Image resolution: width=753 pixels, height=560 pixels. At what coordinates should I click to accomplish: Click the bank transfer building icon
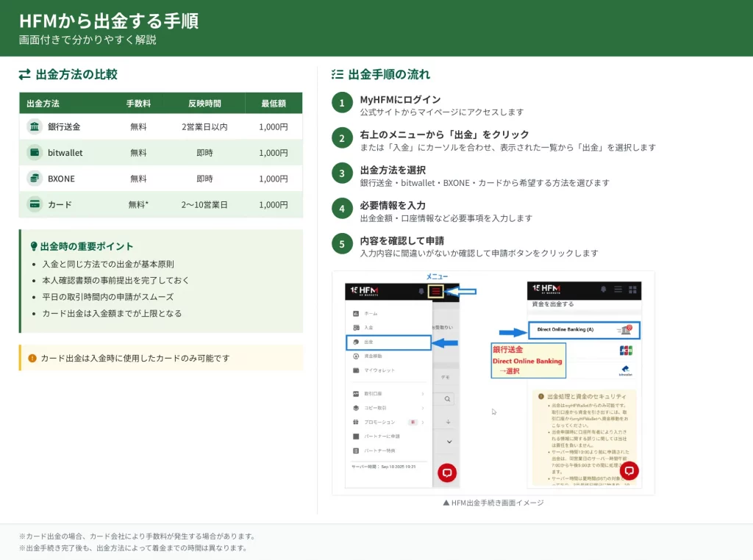pyautogui.click(x=35, y=126)
